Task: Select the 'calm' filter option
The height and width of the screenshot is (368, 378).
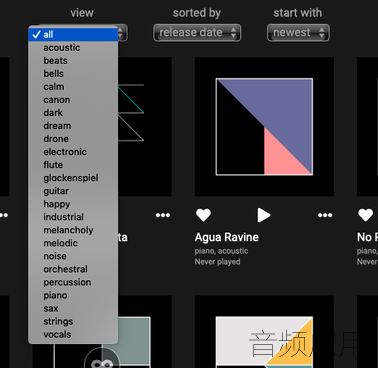Action: click(x=73, y=87)
